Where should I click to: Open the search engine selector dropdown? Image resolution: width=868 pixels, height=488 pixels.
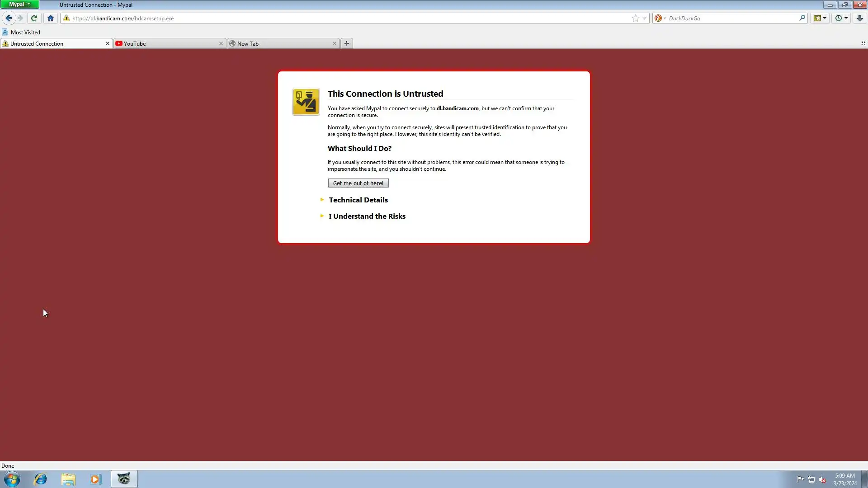pyautogui.click(x=660, y=18)
